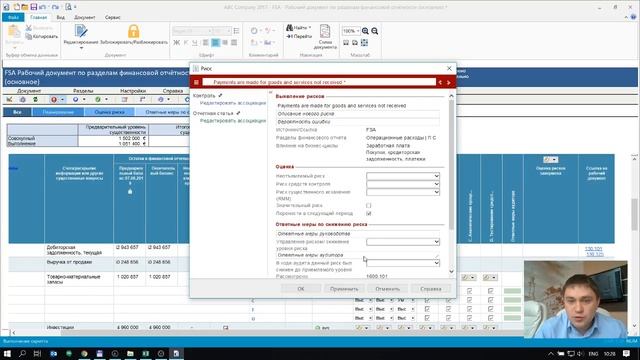Click OK in Риск dialog
The height and width of the screenshot is (360, 640).
pos(300,289)
